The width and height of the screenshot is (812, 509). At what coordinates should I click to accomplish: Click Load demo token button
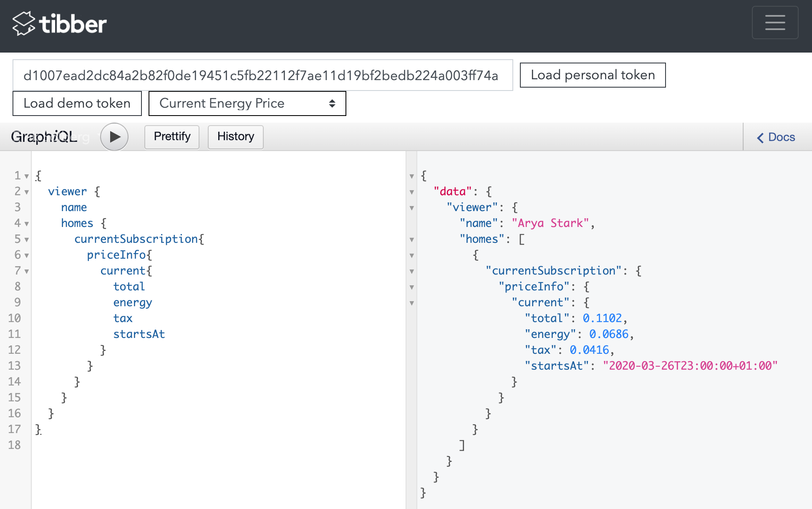(77, 103)
